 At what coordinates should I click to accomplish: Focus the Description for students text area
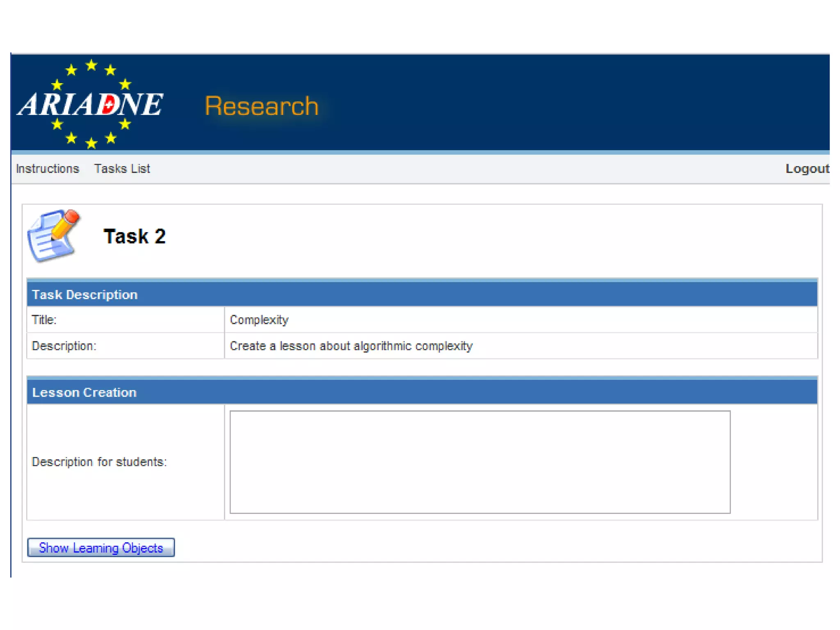pos(479,462)
